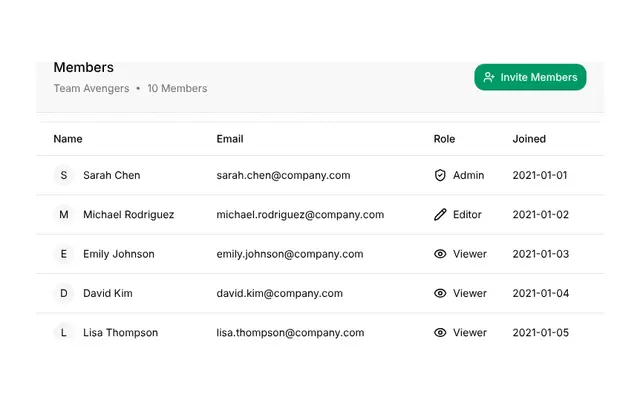
Task: Click the add-user icon in Invite Members
Action: coord(489,77)
